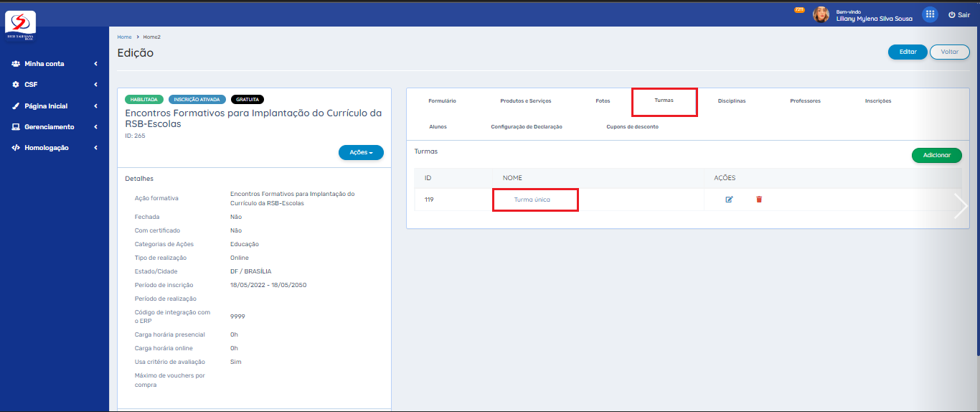Open the Ações dropdown button
The height and width of the screenshot is (412, 980).
[361, 152]
